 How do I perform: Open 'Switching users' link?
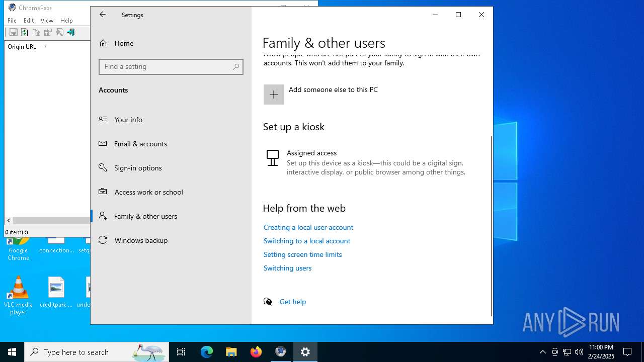point(288,268)
